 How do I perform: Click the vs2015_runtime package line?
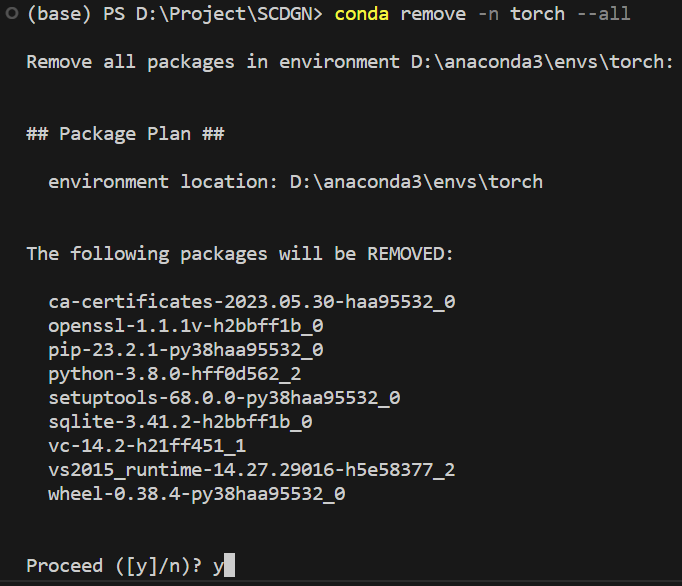tap(252, 470)
